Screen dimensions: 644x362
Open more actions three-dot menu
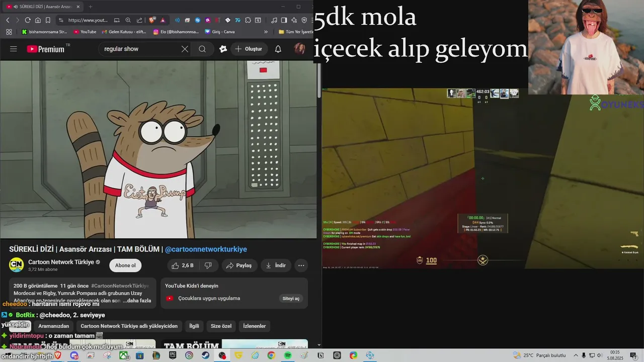301,265
